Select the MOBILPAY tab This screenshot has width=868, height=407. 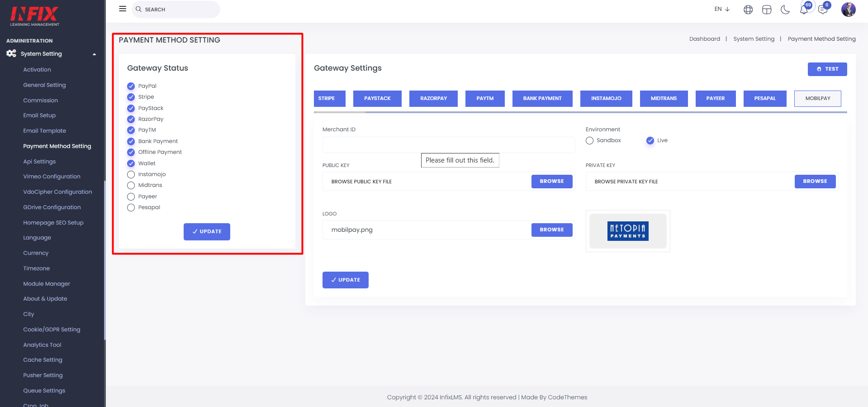coord(818,98)
